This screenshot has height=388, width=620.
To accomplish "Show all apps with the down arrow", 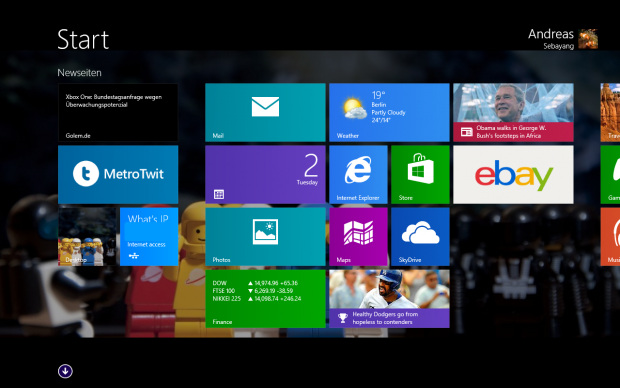I will (65, 371).
